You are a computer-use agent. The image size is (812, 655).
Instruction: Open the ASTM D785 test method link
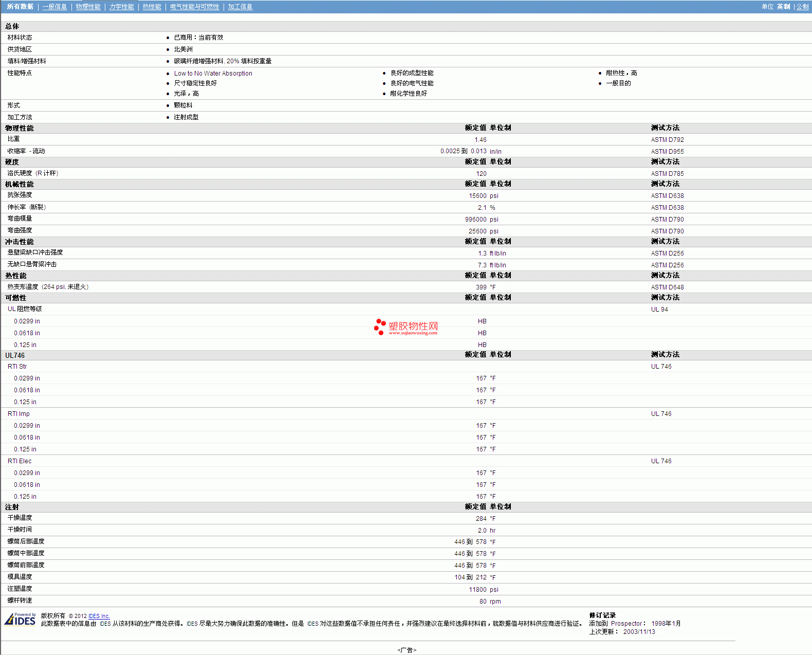click(x=667, y=174)
